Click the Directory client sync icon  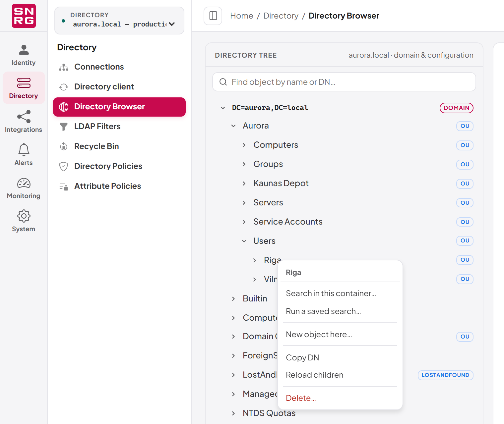click(64, 87)
